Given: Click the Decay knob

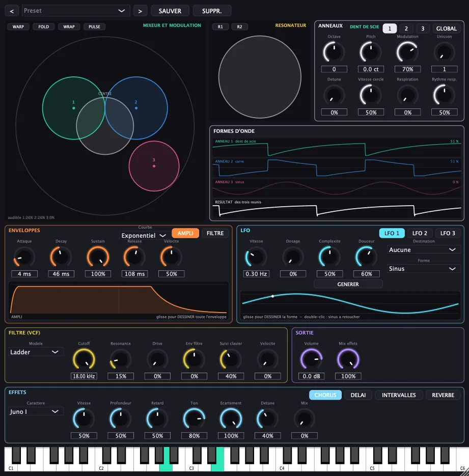Looking at the screenshot, I should [x=61, y=257].
